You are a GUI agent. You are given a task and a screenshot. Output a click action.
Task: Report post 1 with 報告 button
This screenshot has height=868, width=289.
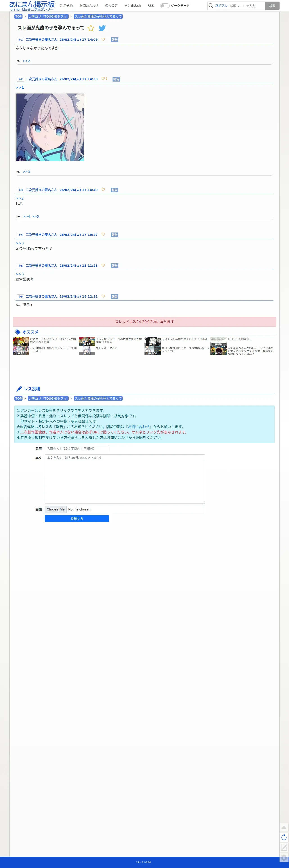coord(115,40)
